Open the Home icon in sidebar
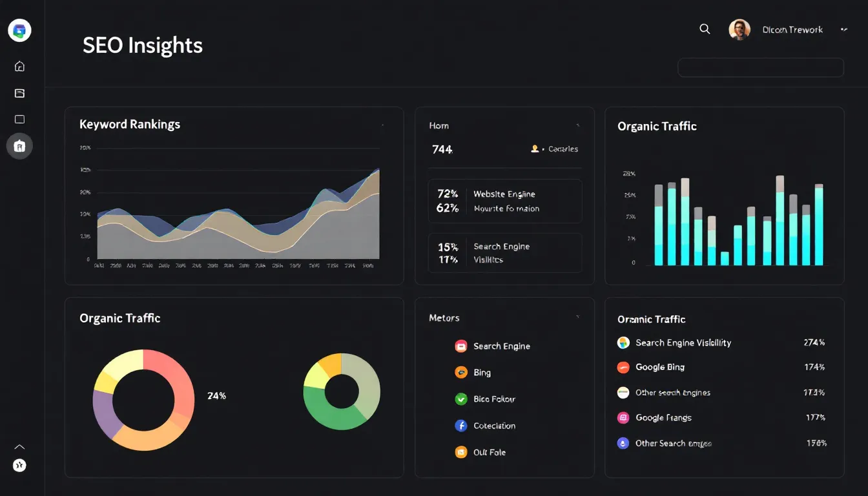The width and height of the screenshot is (868, 496). 19,66
